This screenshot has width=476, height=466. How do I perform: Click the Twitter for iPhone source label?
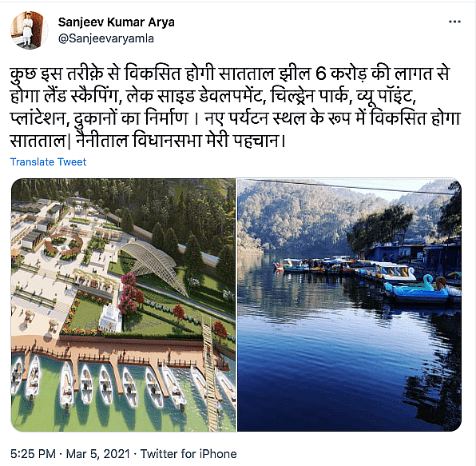188,454
